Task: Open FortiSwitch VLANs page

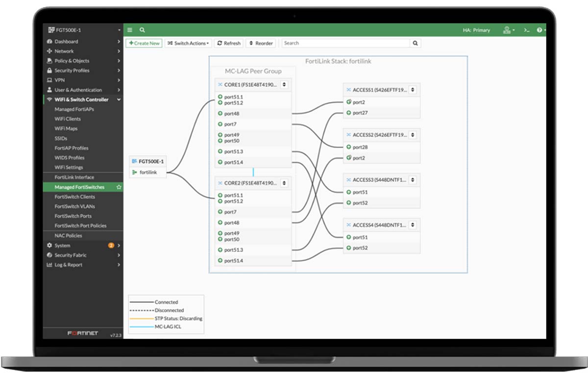Action: 75,206
